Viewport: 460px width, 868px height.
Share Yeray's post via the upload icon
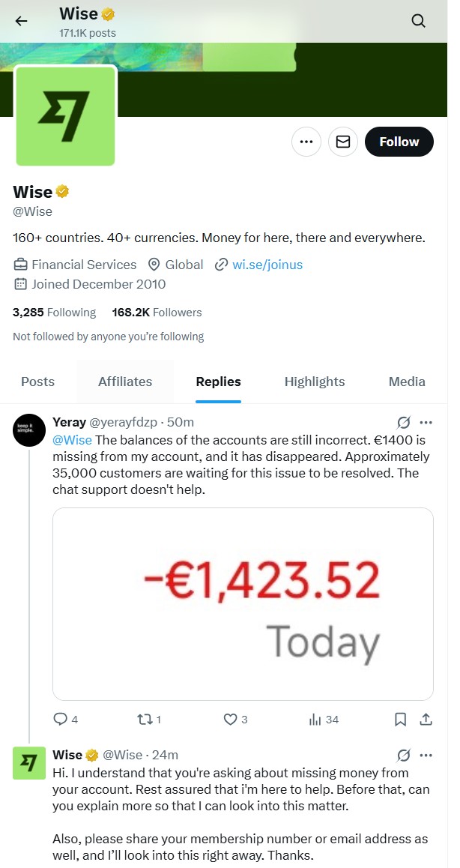coord(426,719)
